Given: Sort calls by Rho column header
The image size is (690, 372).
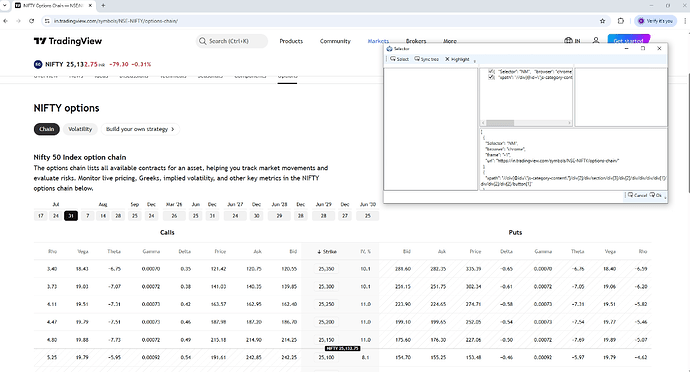Looking at the screenshot, I should coord(52,252).
